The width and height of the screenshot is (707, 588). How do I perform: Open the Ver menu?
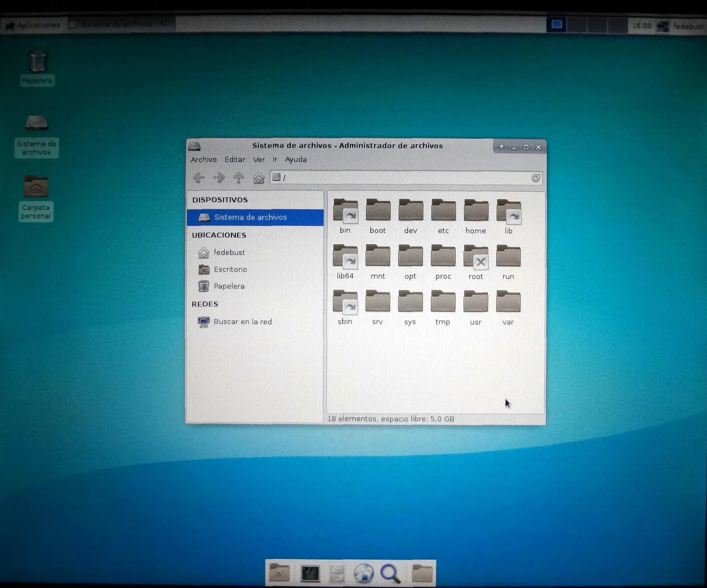coord(259,159)
